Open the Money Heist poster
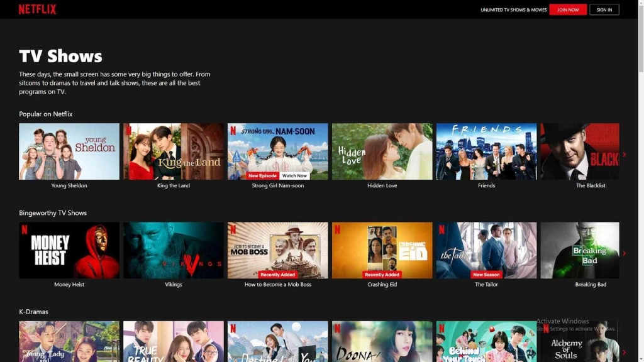644x362 pixels. pyautogui.click(x=69, y=250)
